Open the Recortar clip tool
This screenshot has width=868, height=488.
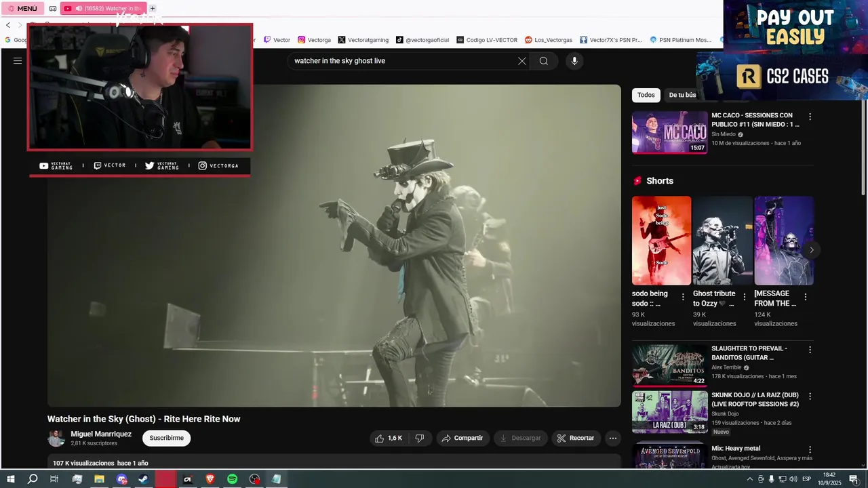[x=576, y=439]
